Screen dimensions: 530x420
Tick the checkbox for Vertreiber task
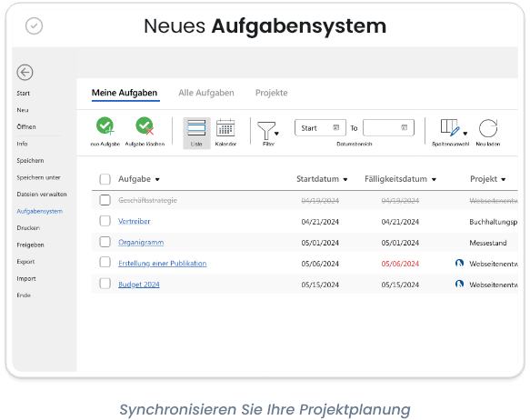coord(105,221)
